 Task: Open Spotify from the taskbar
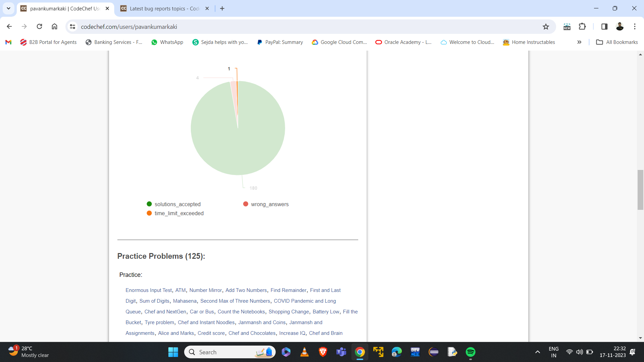(x=470, y=352)
